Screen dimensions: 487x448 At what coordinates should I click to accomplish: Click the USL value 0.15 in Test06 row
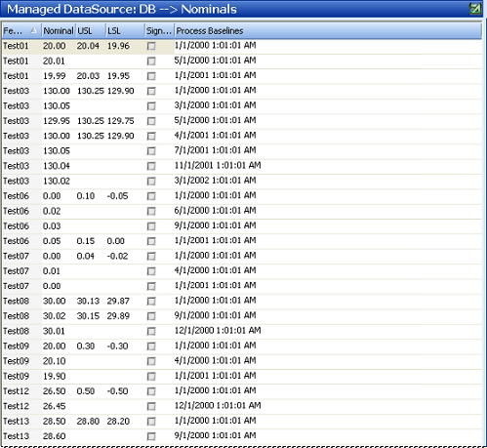click(x=86, y=241)
